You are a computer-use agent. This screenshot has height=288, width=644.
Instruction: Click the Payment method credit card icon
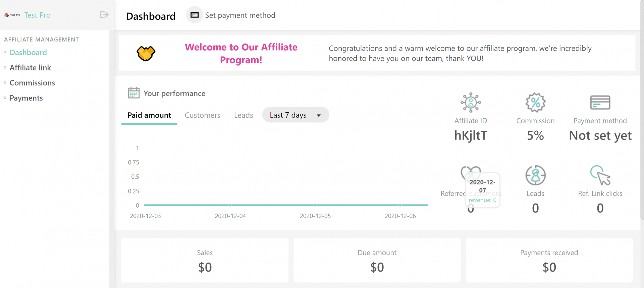[600, 103]
